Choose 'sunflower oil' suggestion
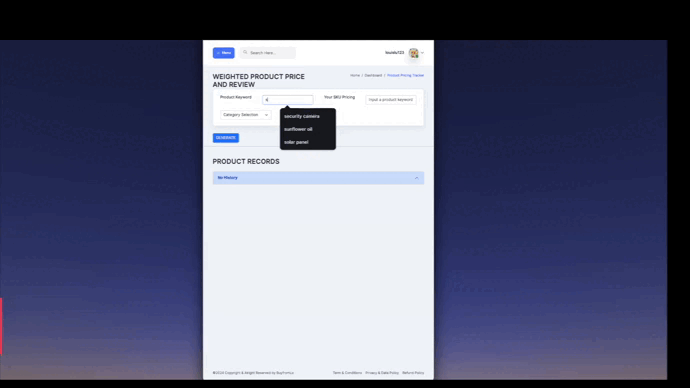690x388 pixels. 298,129
